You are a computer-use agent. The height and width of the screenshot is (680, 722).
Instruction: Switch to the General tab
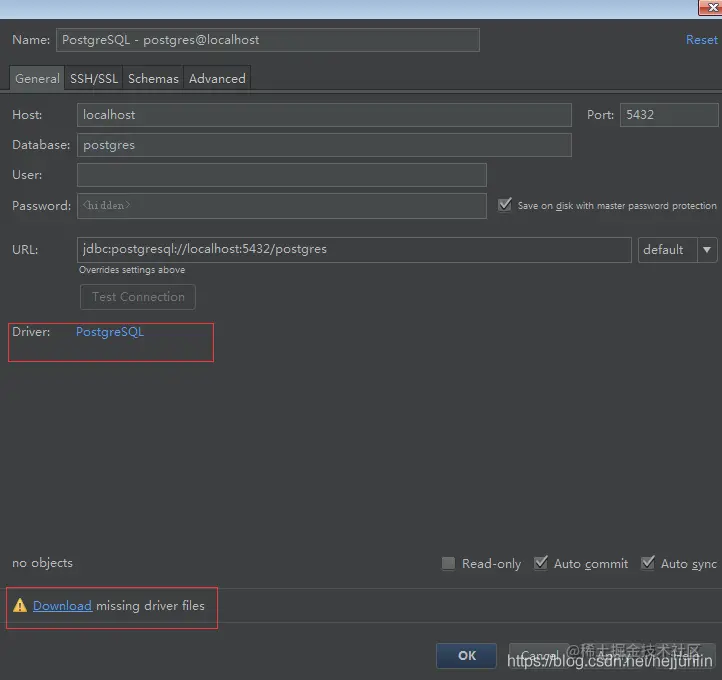point(37,79)
